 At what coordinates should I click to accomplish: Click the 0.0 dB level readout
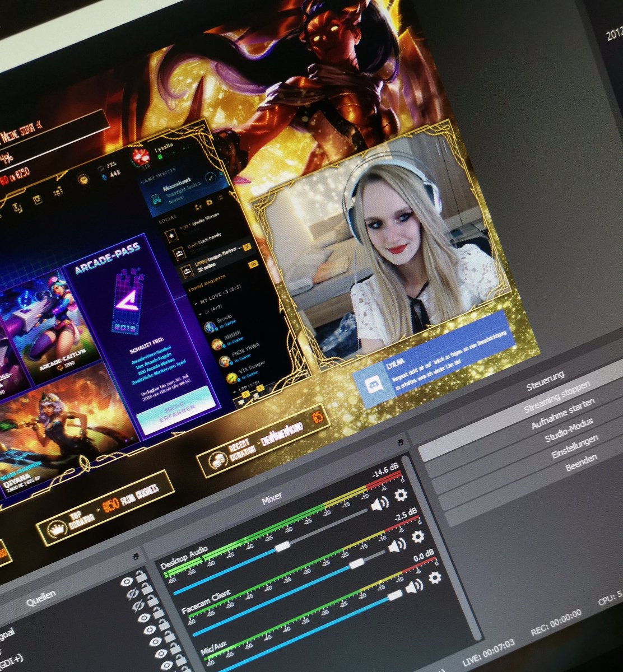423,556
